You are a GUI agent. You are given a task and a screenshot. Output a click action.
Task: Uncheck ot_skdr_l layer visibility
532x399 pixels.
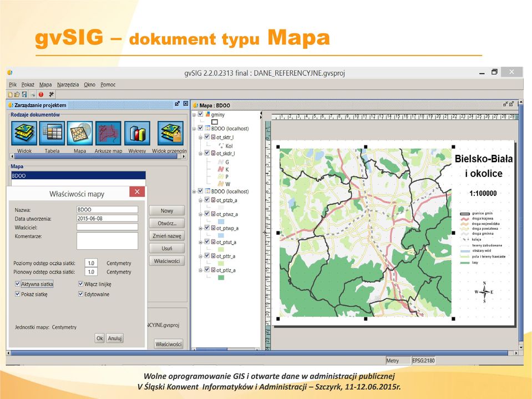point(207,153)
